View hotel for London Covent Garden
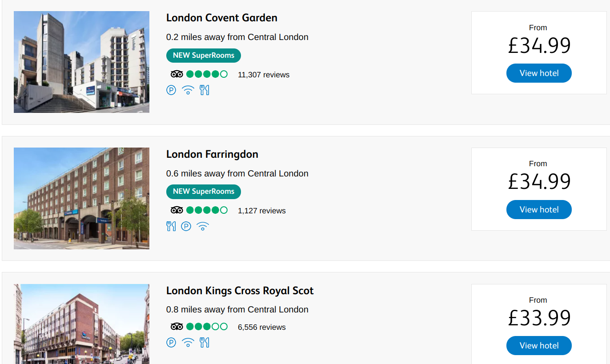The width and height of the screenshot is (610, 364). [539, 73]
